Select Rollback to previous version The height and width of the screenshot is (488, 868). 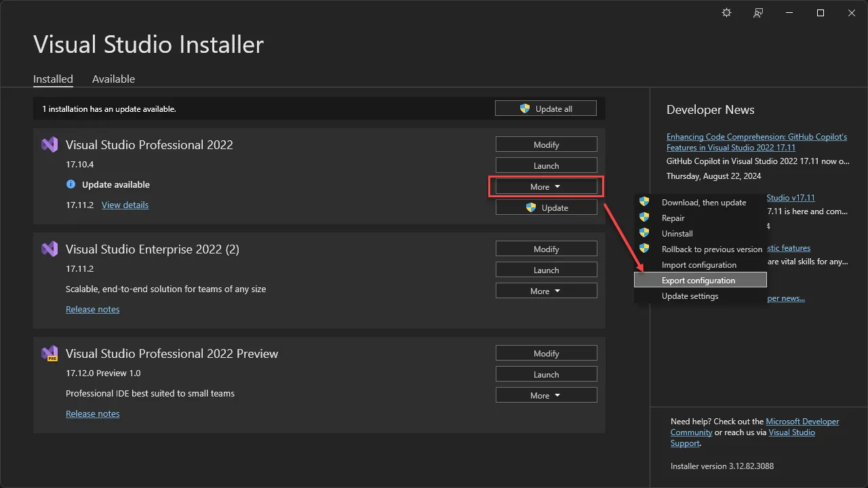pos(711,249)
